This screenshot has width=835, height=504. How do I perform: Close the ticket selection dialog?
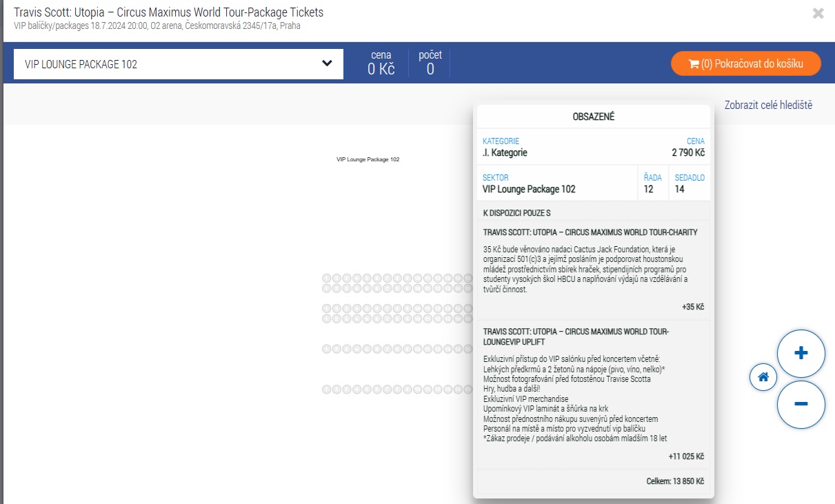(x=818, y=13)
